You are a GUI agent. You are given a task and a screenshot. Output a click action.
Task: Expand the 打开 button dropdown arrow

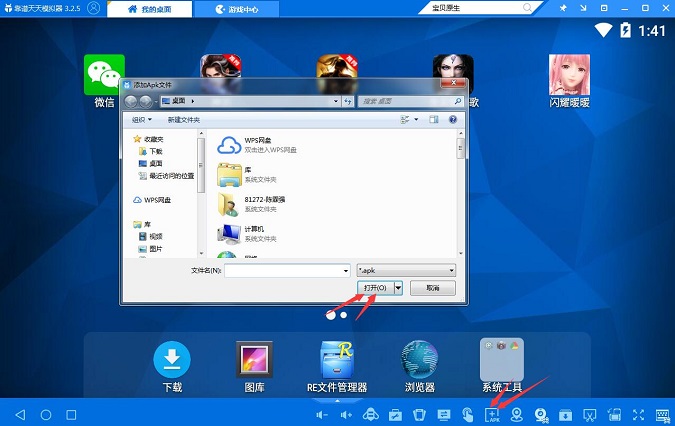(x=399, y=287)
